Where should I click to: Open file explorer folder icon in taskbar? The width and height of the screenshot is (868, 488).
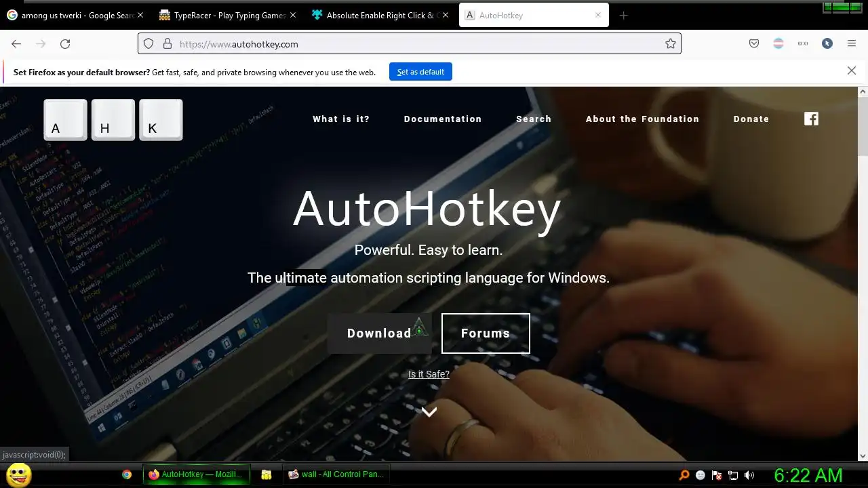tap(267, 474)
